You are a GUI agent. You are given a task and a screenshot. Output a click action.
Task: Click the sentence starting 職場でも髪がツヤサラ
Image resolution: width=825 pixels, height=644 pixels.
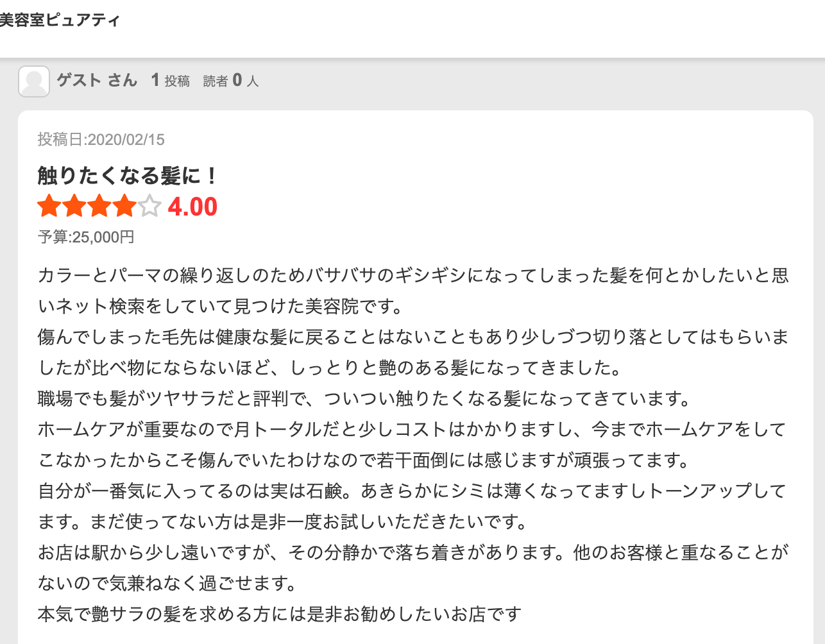pyautogui.click(x=364, y=398)
